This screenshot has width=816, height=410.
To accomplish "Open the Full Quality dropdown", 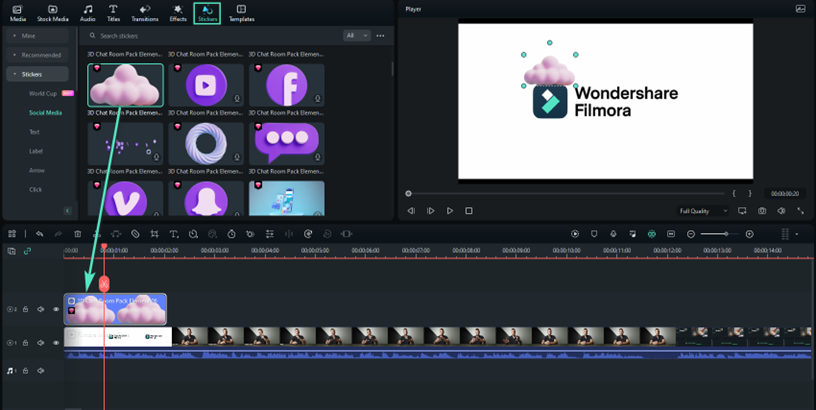I will [703, 211].
